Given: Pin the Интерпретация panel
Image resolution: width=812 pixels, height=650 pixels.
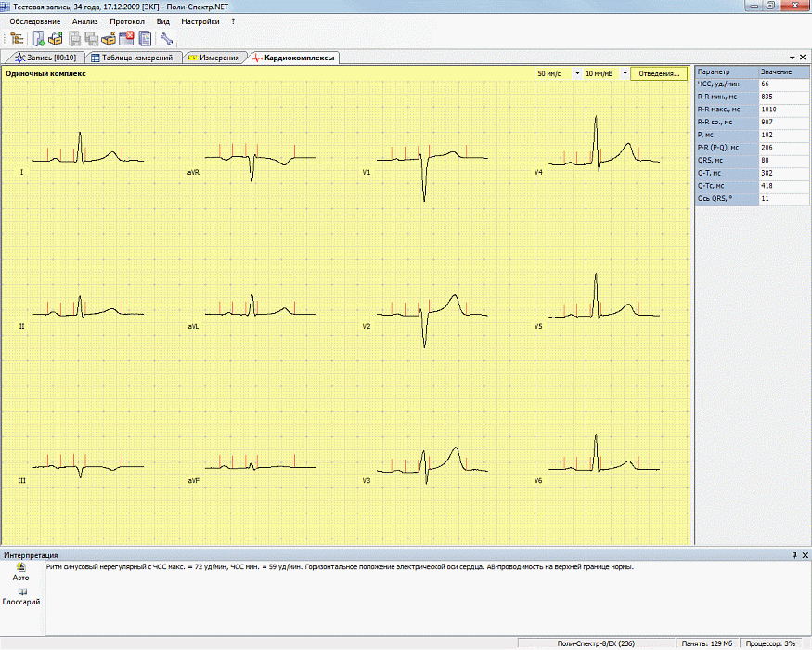Looking at the screenshot, I should click(x=793, y=554).
